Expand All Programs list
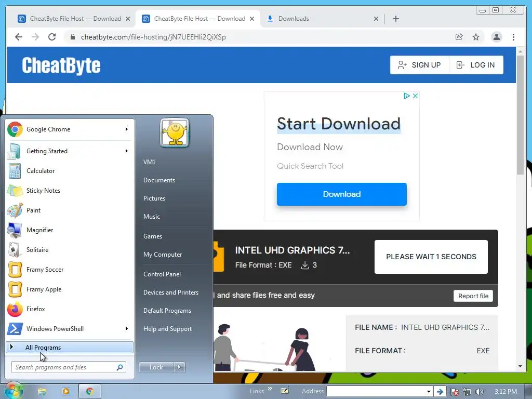The image size is (532, 399). pos(70,348)
